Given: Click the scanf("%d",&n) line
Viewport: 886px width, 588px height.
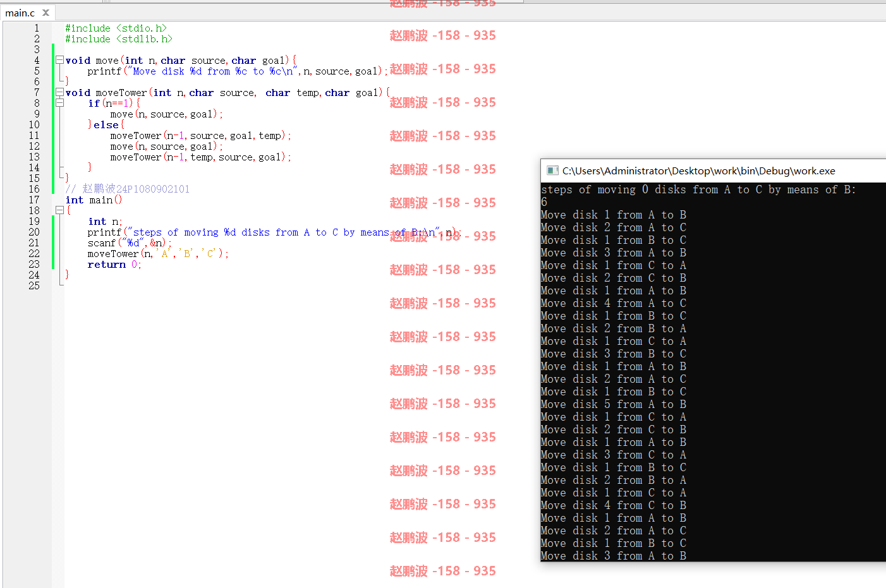Looking at the screenshot, I should pos(130,243).
